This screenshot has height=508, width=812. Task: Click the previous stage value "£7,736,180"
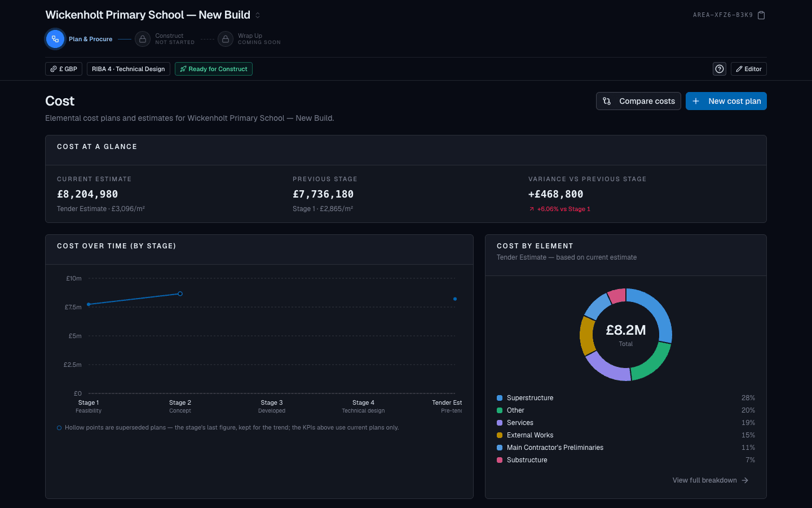click(x=323, y=194)
